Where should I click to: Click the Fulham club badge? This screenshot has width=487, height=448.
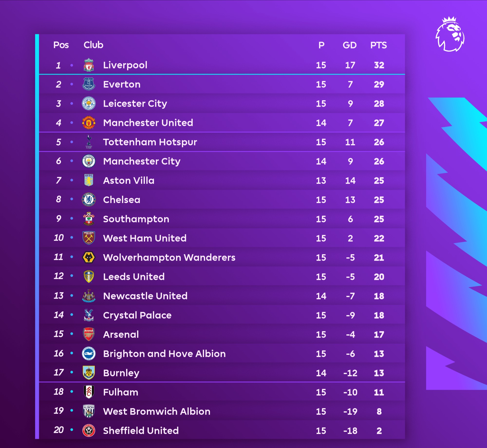[89, 392]
